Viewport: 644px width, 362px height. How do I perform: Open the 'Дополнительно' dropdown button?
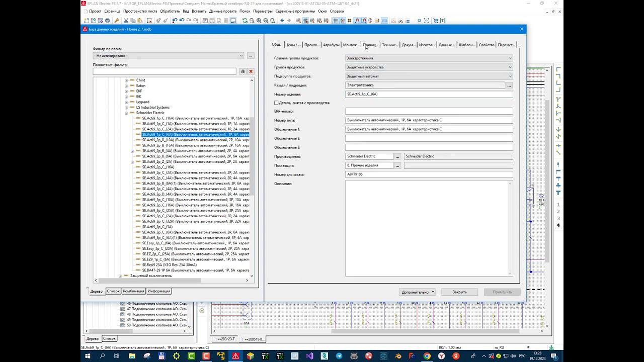(418, 292)
